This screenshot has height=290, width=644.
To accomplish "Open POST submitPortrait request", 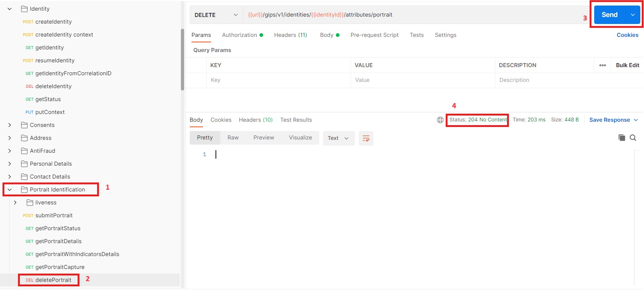I will 48,215.
